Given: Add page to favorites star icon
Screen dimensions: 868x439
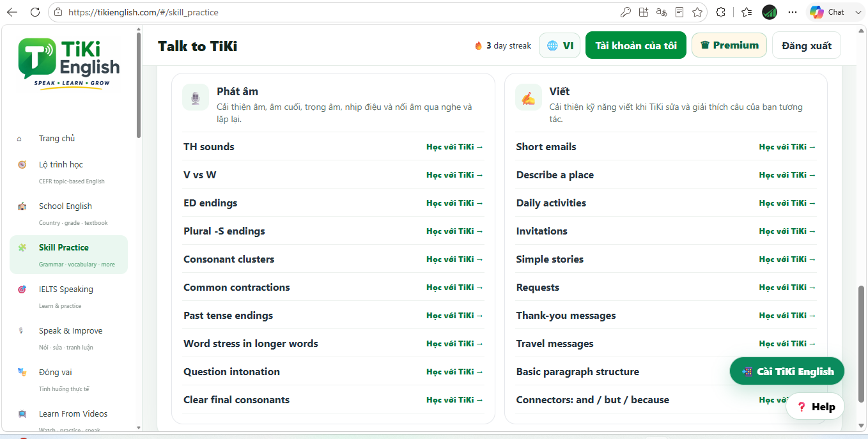Looking at the screenshot, I should [697, 12].
